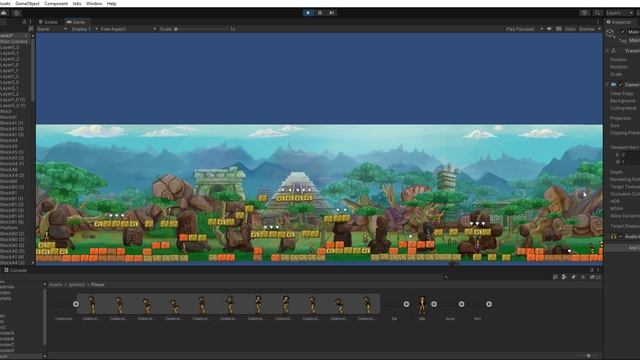Select the Inspector tab

[x=620, y=22]
